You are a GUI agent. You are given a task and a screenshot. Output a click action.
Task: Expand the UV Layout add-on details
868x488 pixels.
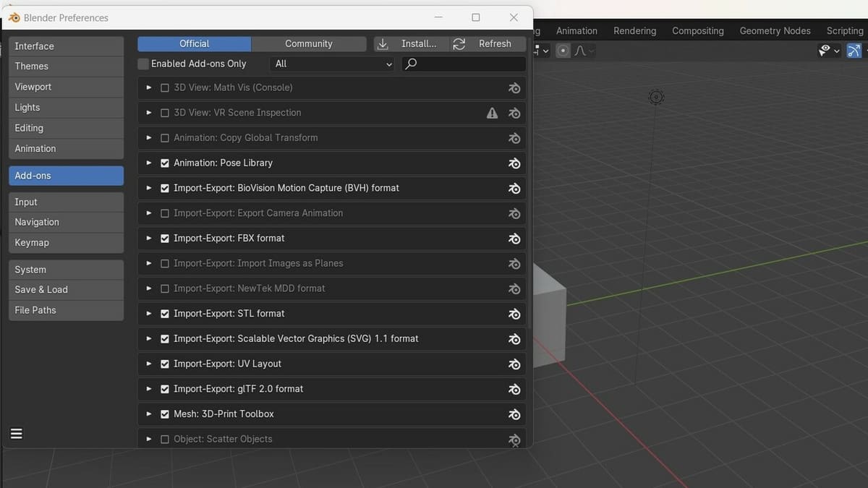149,364
